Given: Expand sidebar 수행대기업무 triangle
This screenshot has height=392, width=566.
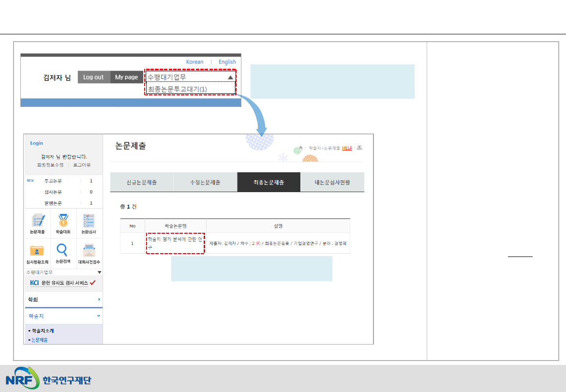Looking at the screenshot, I should pyautogui.click(x=100, y=272).
